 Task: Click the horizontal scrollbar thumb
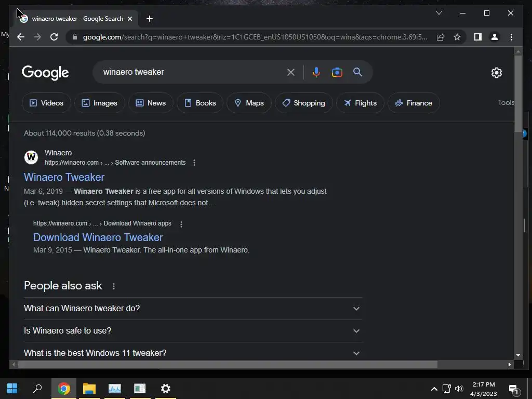coord(228,364)
